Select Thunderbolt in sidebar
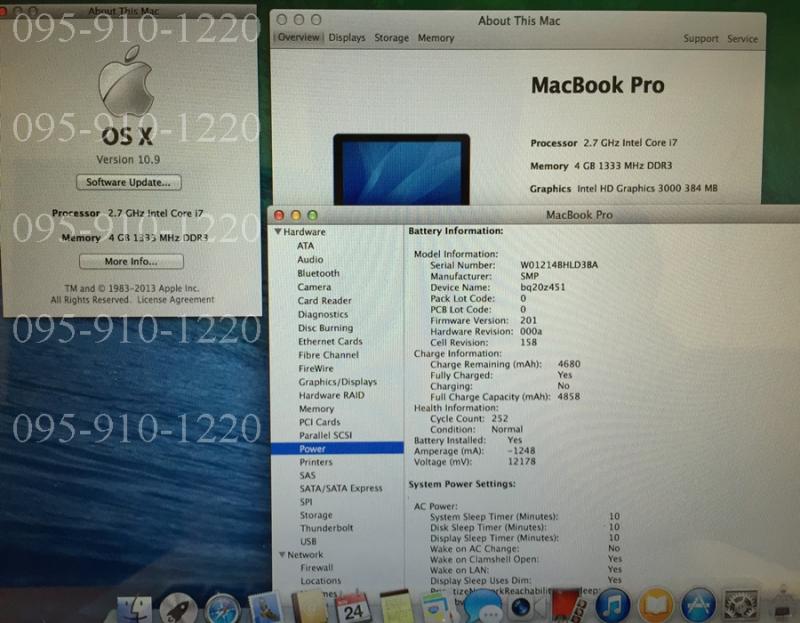800x623 pixels. click(x=327, y=528)
